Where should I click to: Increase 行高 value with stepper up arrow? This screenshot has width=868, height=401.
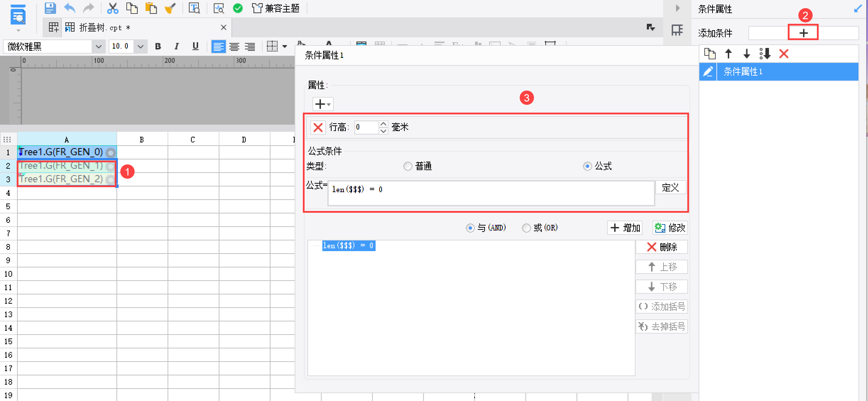point(383,124)
